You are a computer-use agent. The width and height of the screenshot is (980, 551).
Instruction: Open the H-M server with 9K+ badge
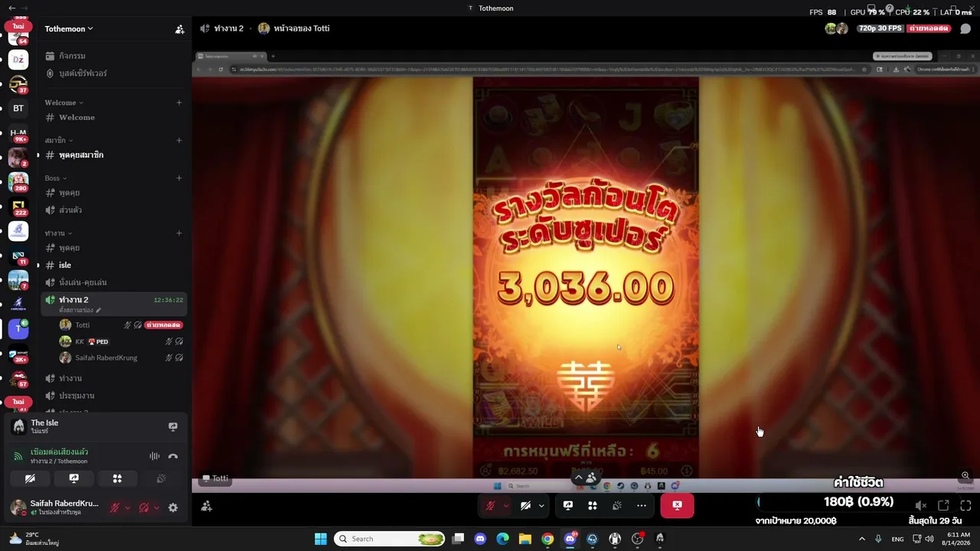[18, 133]
